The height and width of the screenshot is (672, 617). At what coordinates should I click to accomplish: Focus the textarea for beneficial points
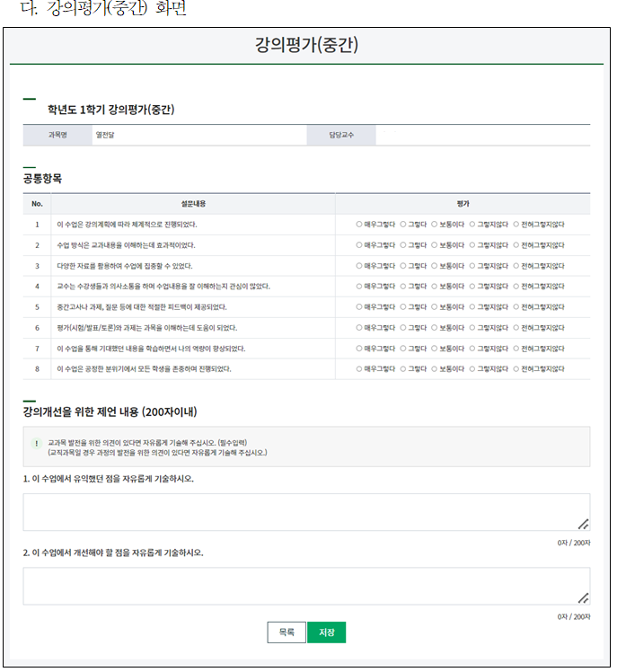[305, 511]
